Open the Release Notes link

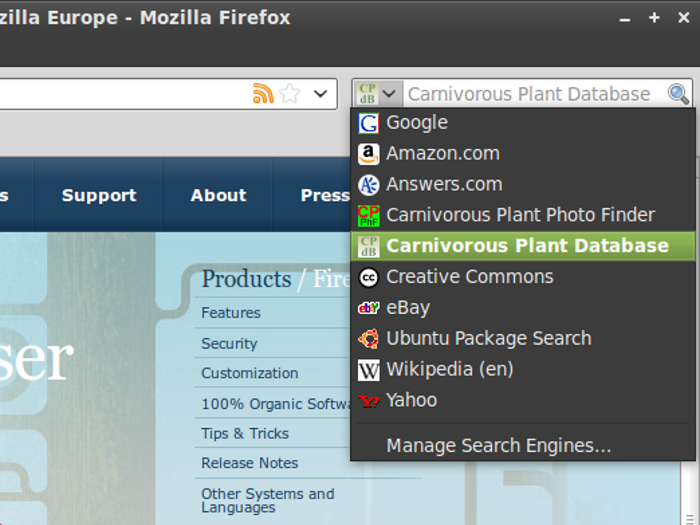point(250,463)
